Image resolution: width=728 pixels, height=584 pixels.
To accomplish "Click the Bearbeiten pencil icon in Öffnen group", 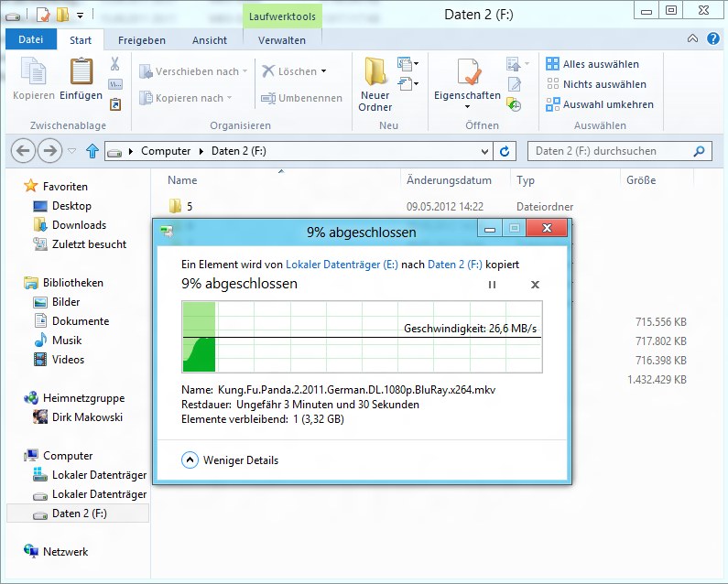I will [x=515, y=84].
